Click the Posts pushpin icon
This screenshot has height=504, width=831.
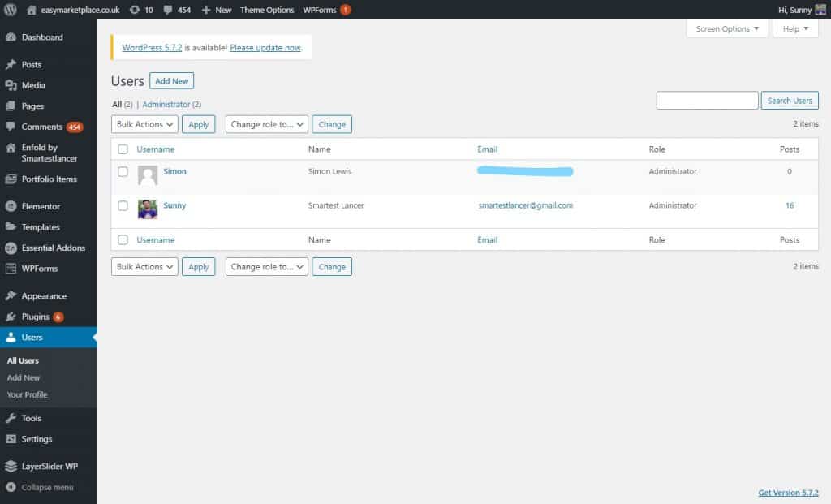point(11,65)
